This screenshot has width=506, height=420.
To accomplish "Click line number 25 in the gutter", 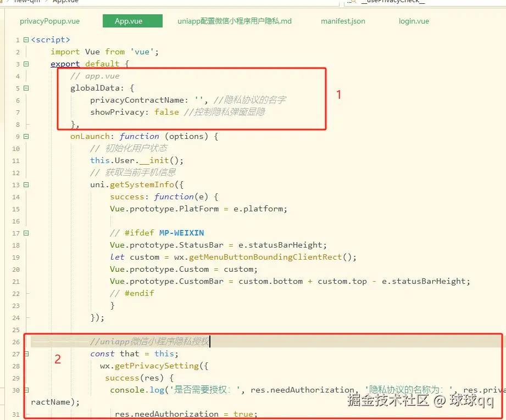I will [16, 330].
